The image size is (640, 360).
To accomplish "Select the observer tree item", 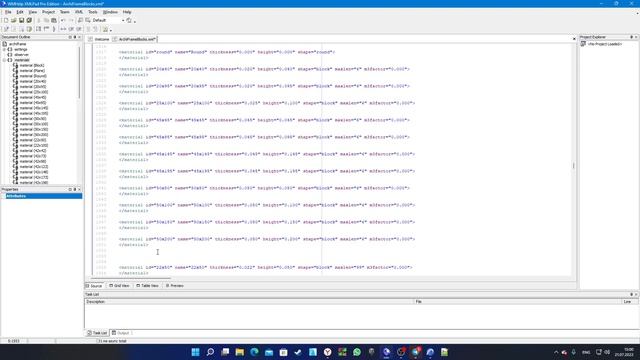I will (x=21, y=55).
